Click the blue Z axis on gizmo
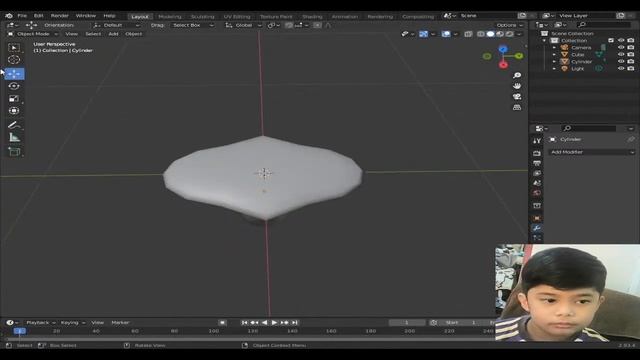 (503, 49)
